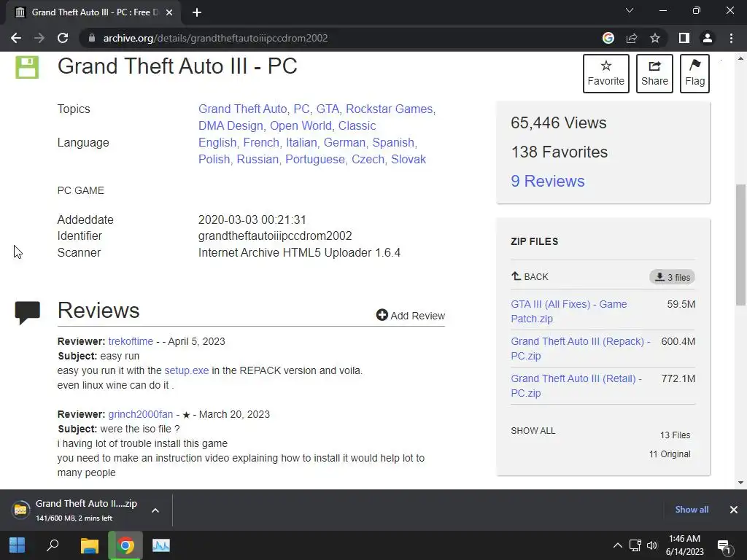Click the browser forward arrow
Screen dimensions: 747x560
39,38
